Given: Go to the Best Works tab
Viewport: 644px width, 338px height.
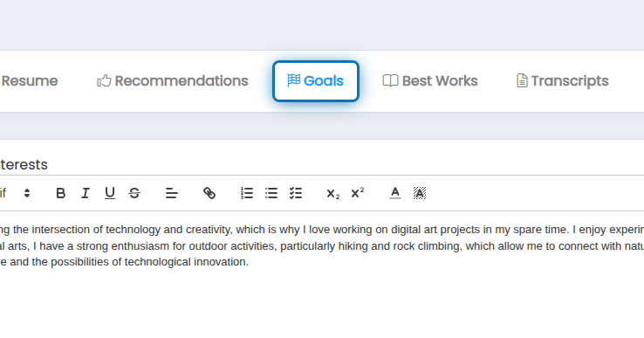Looking at the screenshot, I should [x=430, y=81].
